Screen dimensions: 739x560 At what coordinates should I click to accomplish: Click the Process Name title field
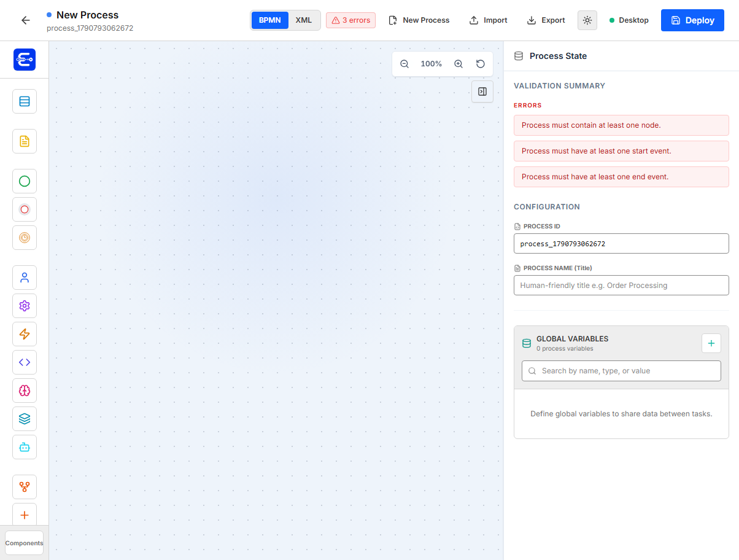point(621,286)
